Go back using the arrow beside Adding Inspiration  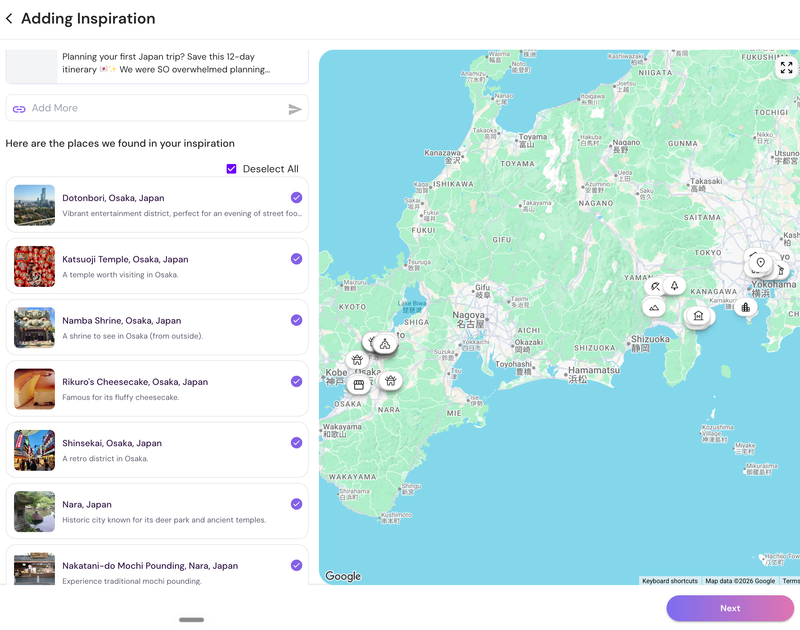(x=9, y=19)
